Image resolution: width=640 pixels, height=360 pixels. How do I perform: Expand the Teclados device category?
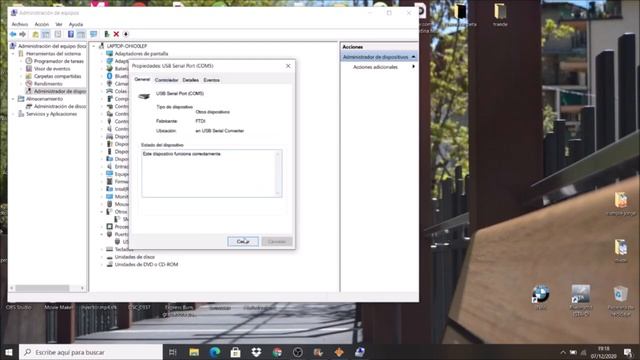coord(102,249)
